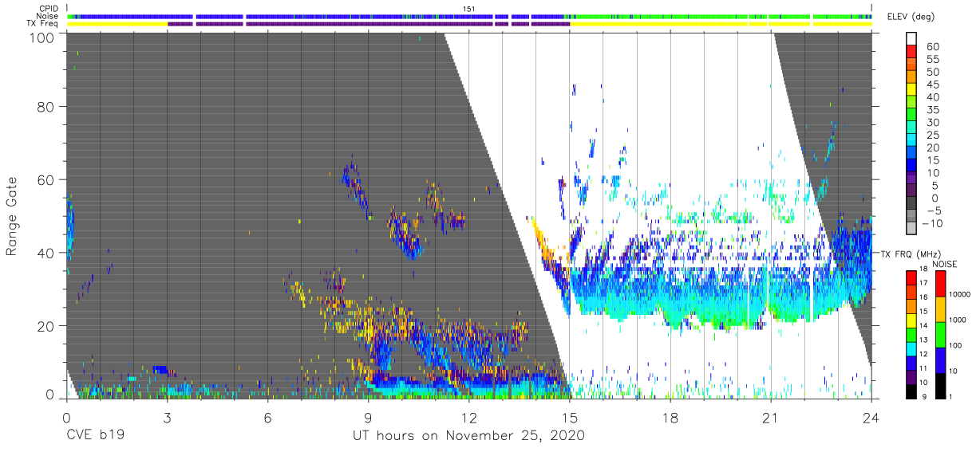Click the 80 tick on the Range Gate axis
This screenshot has width=980, height=452.
click(x=45, y=106)
